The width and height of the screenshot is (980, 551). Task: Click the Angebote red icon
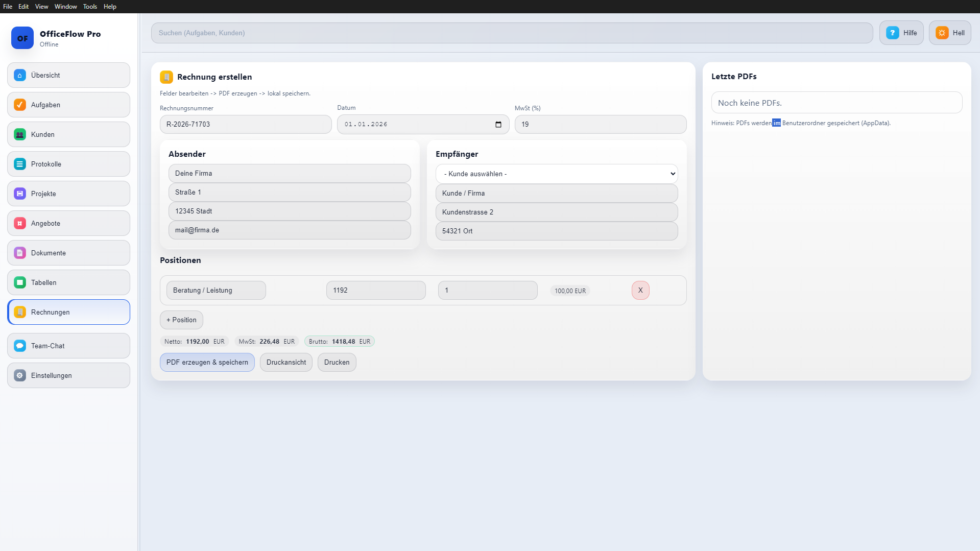(20, 223)
